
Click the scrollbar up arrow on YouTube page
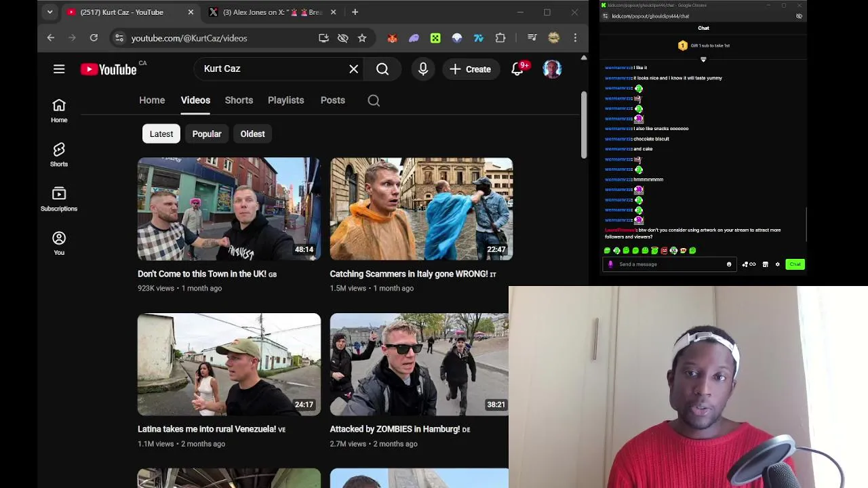coord(584,58)
